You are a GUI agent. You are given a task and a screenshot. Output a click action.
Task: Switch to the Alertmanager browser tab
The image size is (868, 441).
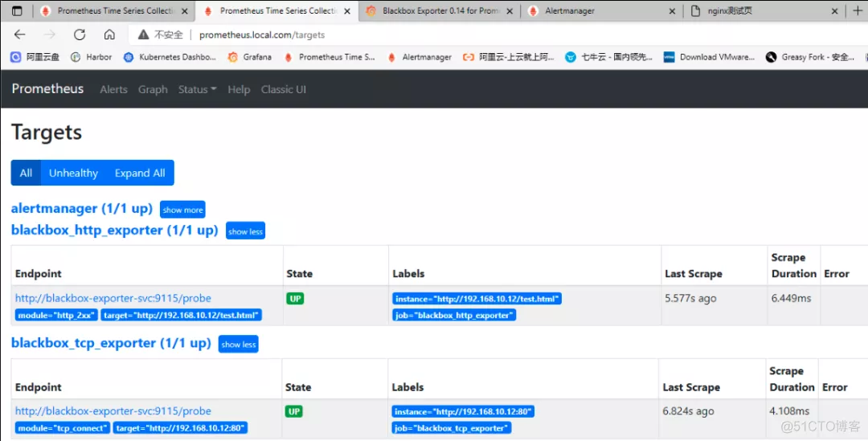[602, 10]
